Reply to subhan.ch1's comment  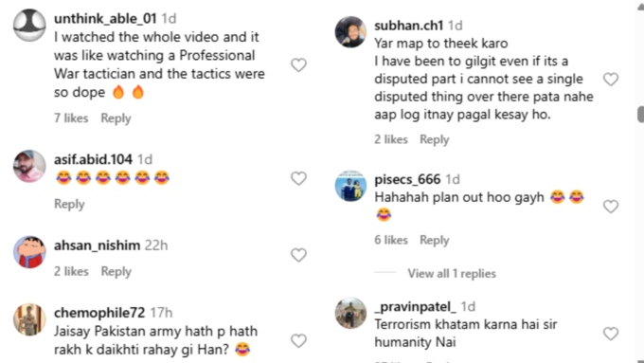pyautogui.click(x=435, y=139)
